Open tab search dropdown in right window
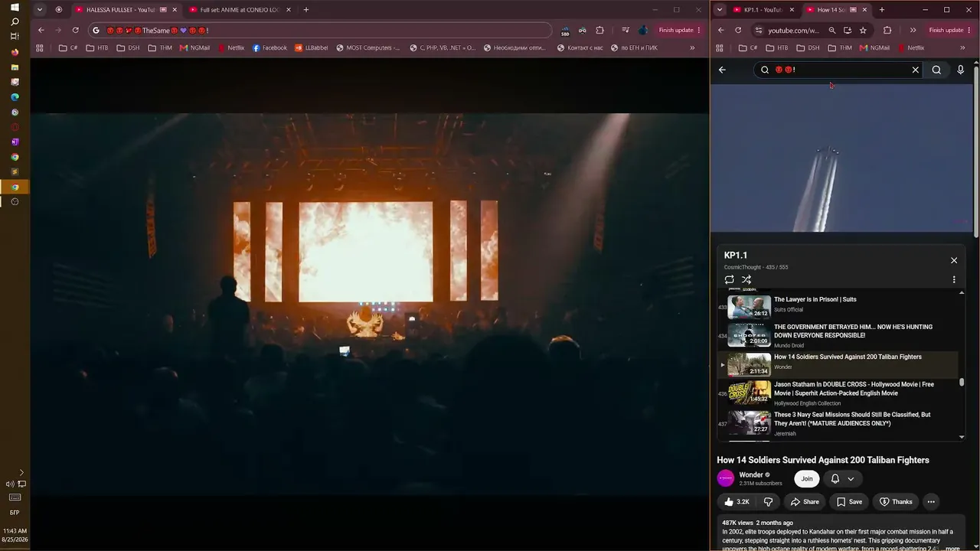 click(x=720, y=10)
